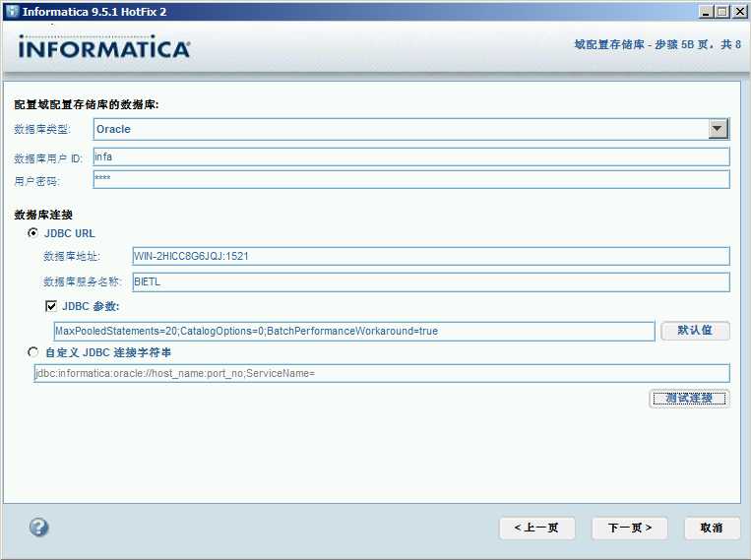Go to previous page (上一页) button
The width and height of the screenshot is (751, 560).
[x=536, y=528]
